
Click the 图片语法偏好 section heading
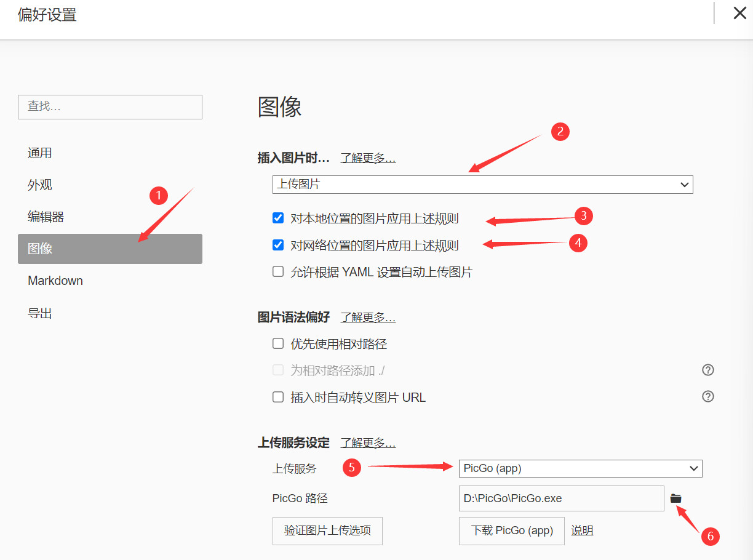click(293, 318)
